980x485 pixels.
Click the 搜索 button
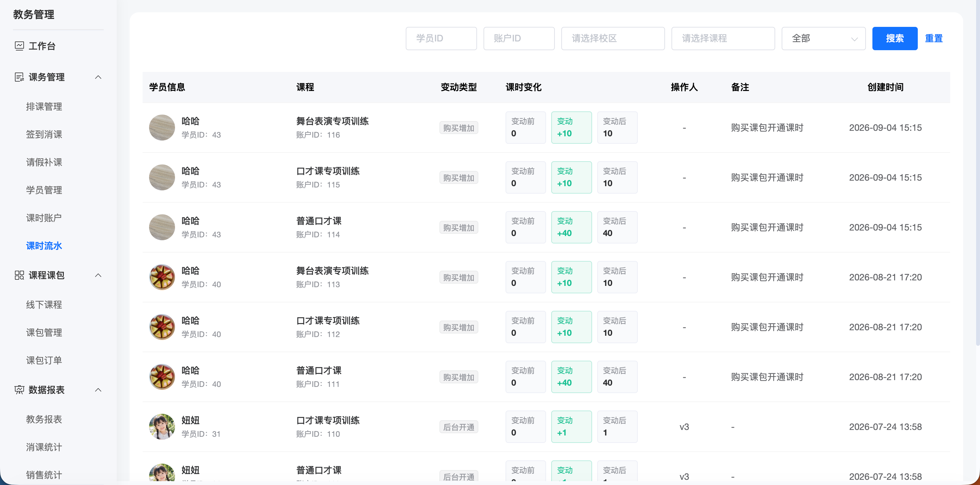[x=894, y=39]
